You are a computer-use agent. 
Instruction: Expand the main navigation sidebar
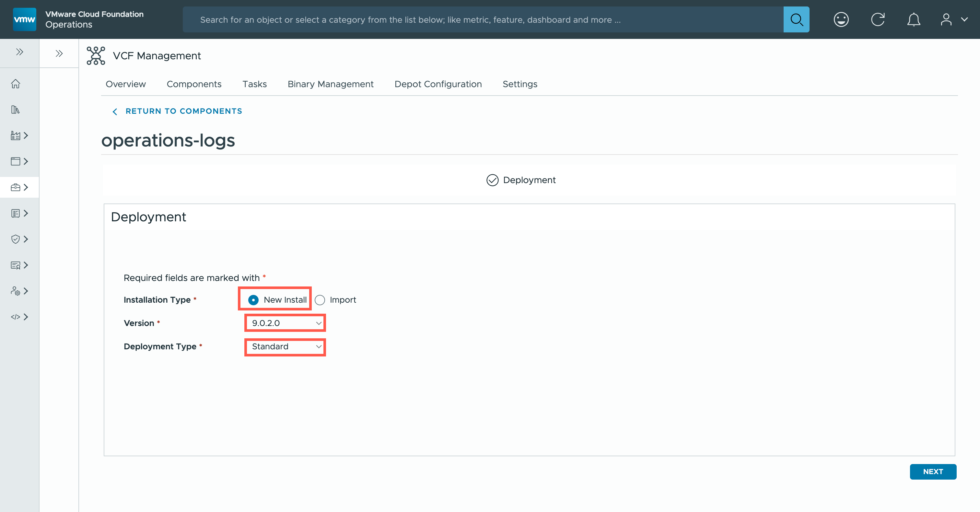[x=19, y=52]
